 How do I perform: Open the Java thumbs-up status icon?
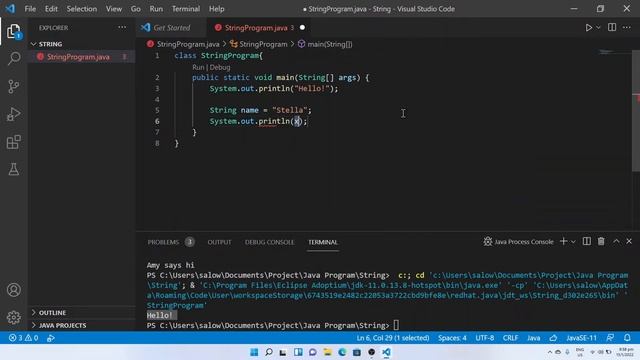(553, 338)
